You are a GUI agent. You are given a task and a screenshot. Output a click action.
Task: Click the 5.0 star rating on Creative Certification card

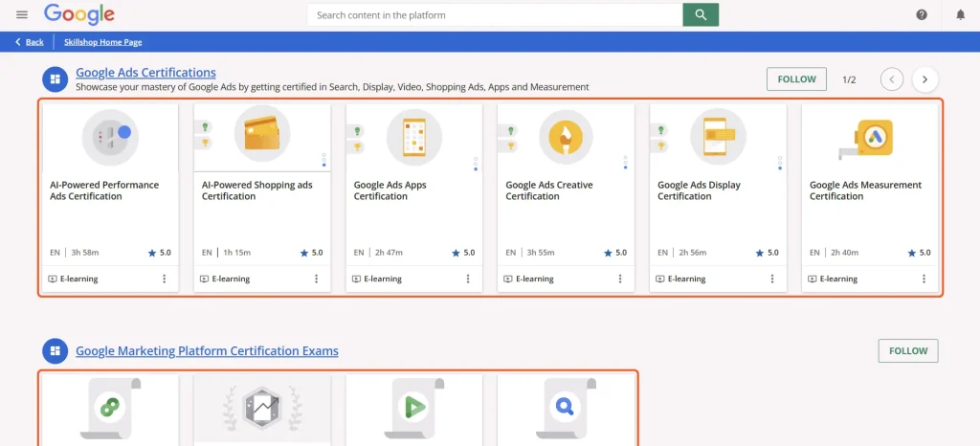click(x=615, y=253)
